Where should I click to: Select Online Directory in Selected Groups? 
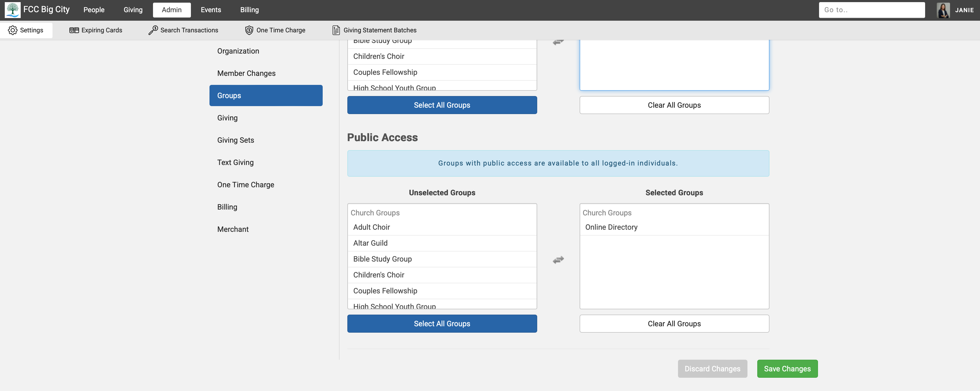tap(611, 227)
